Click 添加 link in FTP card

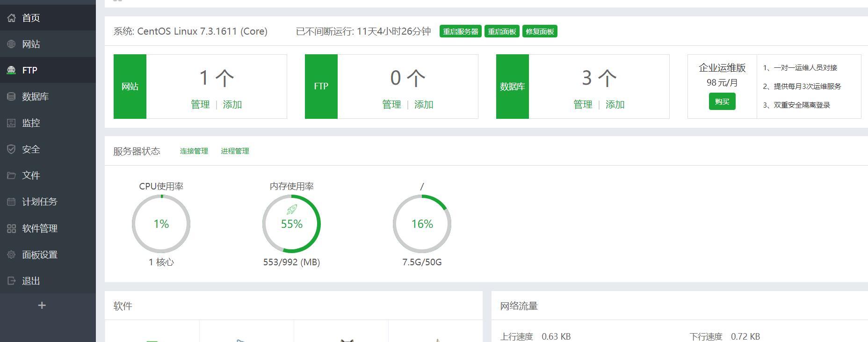[424, 104]
